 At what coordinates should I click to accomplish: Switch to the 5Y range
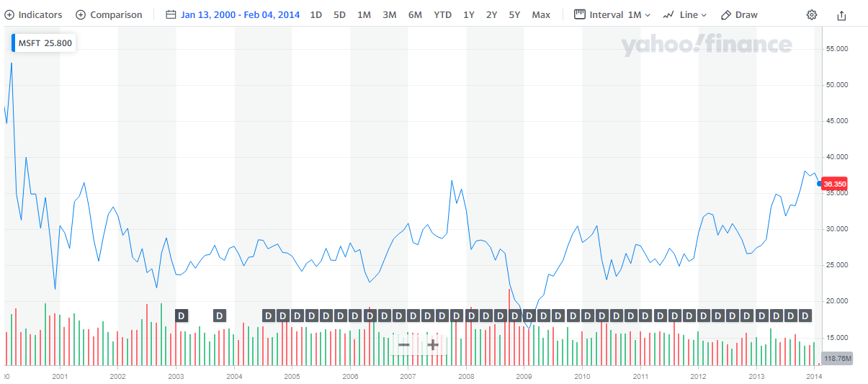[x=514, y=14]
